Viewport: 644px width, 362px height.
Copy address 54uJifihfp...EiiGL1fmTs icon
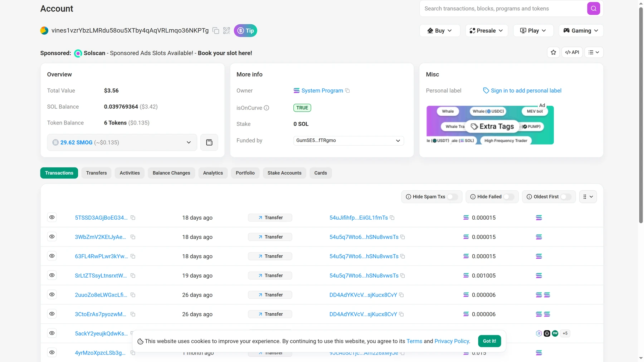(x=392, y=218)
